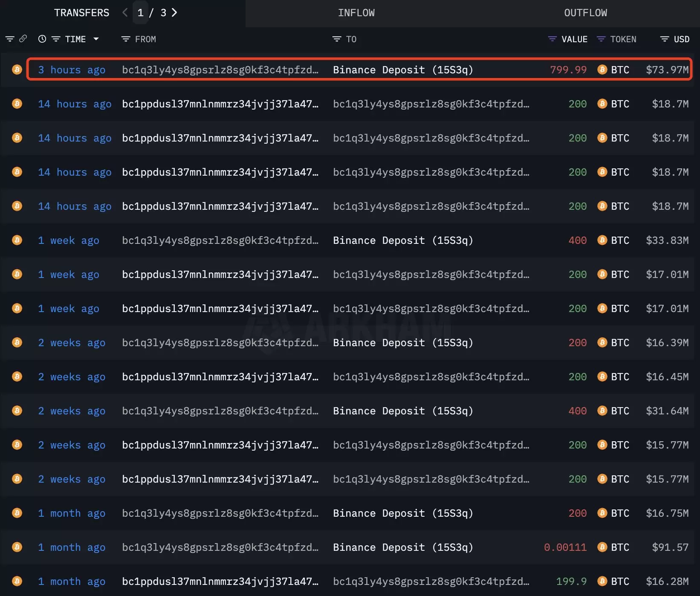Open the TOKEN column filter
The width and height of the screenshot is (700, 596).
601,39
